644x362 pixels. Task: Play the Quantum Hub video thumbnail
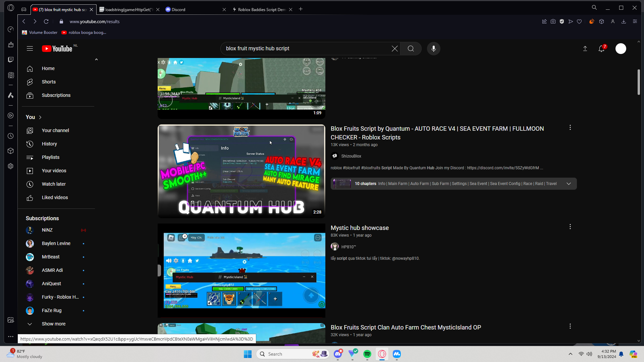tap(241, 171)
